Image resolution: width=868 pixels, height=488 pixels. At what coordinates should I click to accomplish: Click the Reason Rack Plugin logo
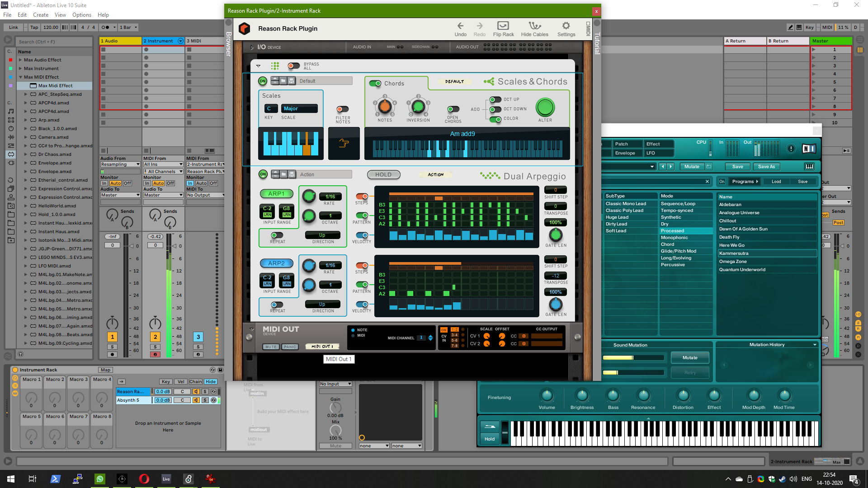tap(244, 28)
